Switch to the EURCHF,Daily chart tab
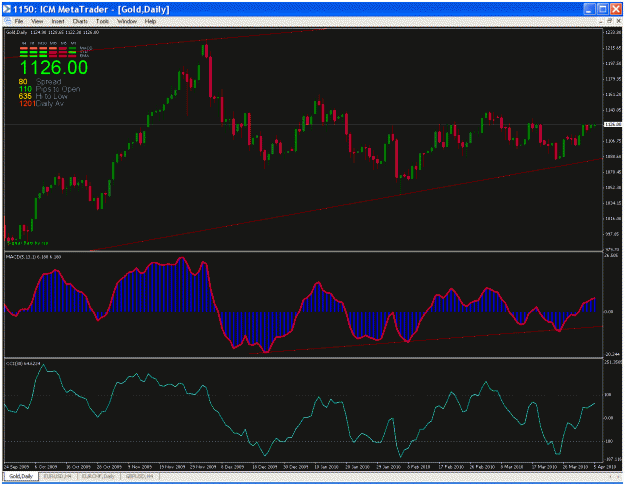The image size is (625, 484). 98,476
